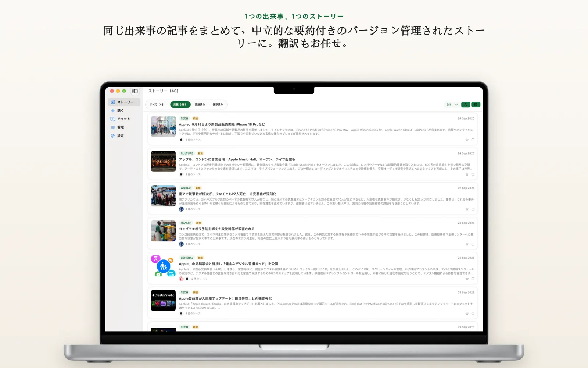The height and width of the screenshot is (368, 588).
Task: Star the 南アで銃撃戦 story
Action: [467, 209]
